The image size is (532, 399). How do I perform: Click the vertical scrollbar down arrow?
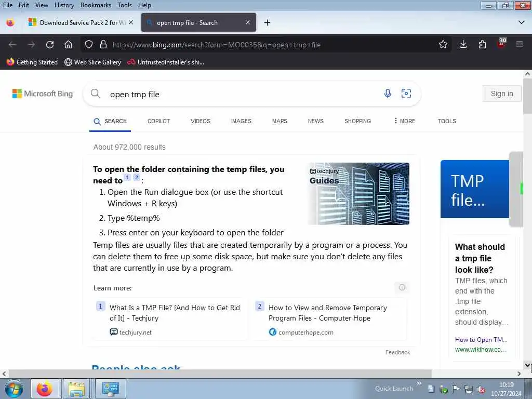527,365
